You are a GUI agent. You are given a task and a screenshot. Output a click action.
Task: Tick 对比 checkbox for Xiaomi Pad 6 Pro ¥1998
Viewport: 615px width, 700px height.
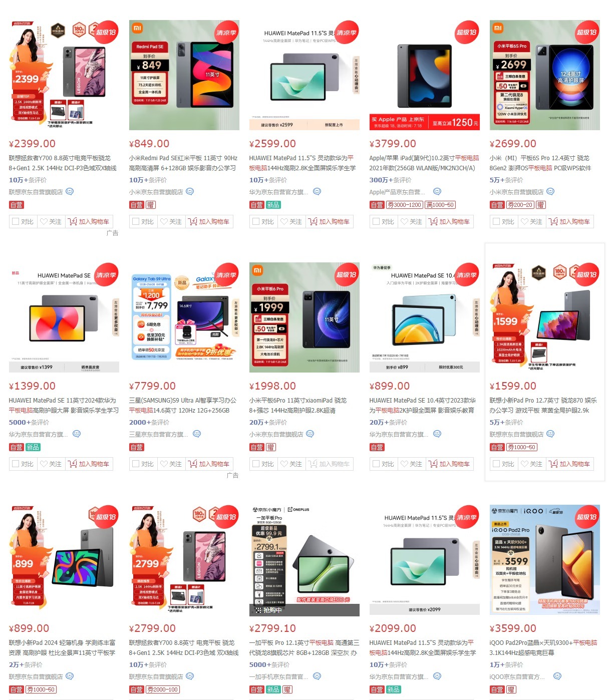[x=256, y=464]
